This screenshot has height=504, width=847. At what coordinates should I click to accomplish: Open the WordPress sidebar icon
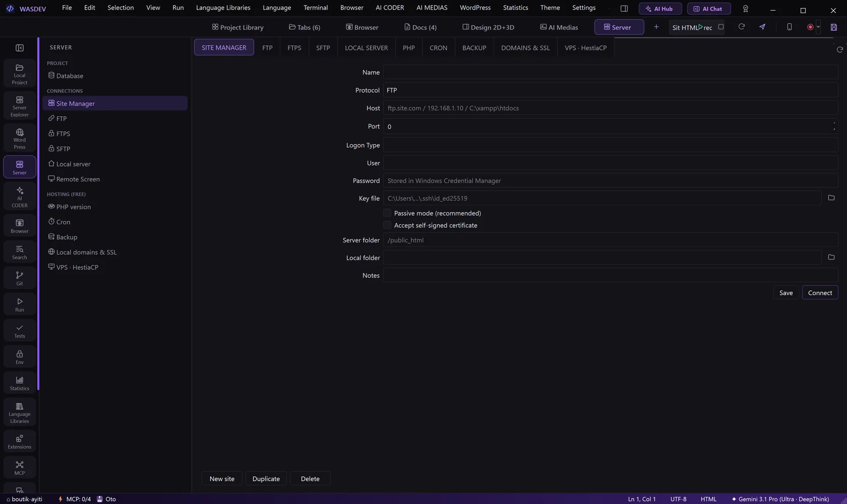coord(20,138)
